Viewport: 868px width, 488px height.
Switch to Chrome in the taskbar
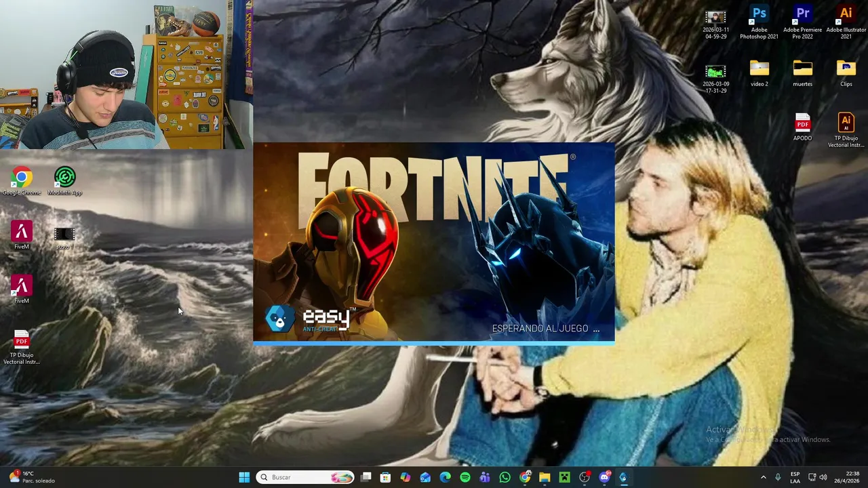(525, 477)
